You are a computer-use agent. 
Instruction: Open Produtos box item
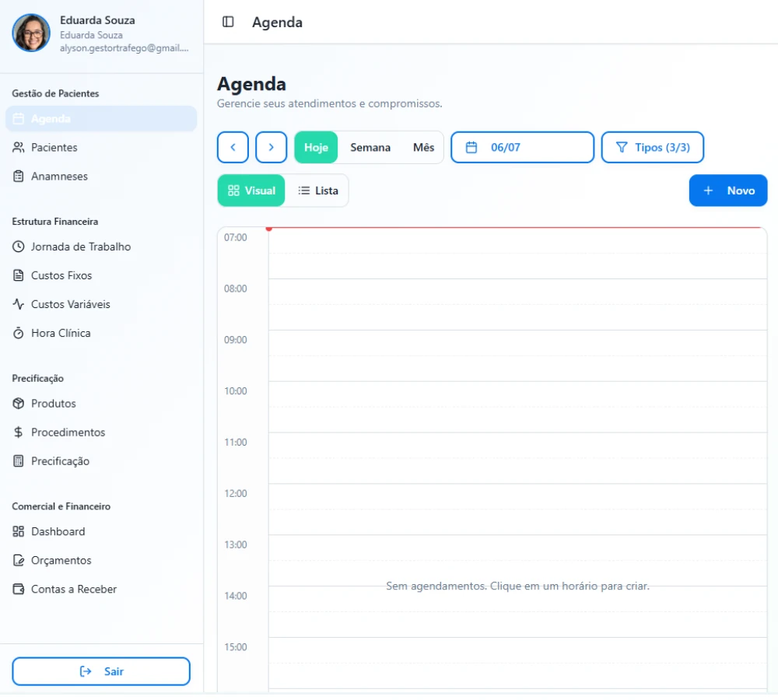[x=101, y=404]
